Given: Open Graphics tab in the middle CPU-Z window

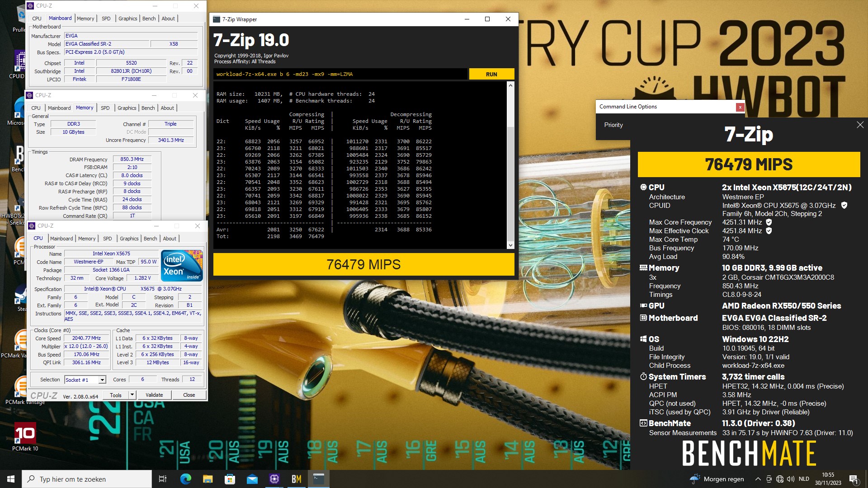Looking at the screenshot, I should (x=127, y=108).
